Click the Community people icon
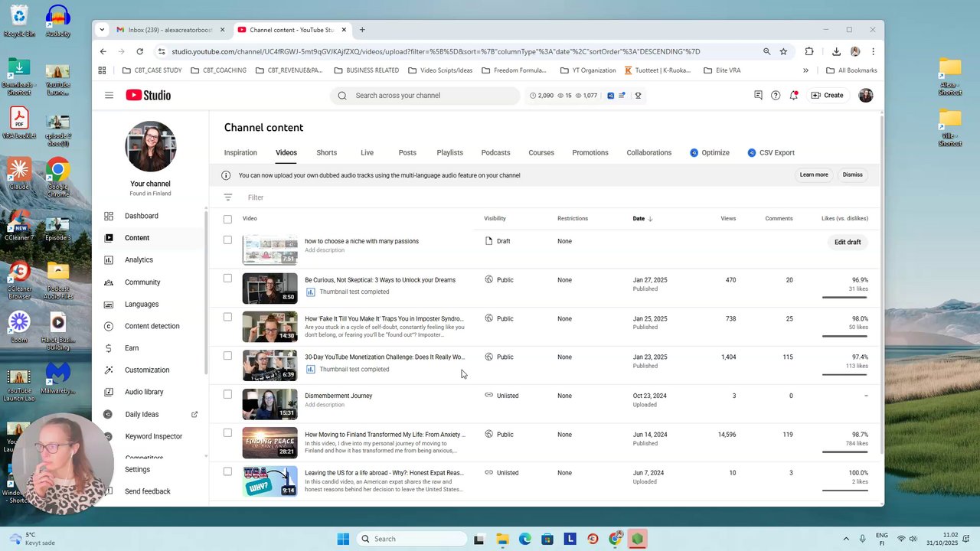 click(109, 282)
